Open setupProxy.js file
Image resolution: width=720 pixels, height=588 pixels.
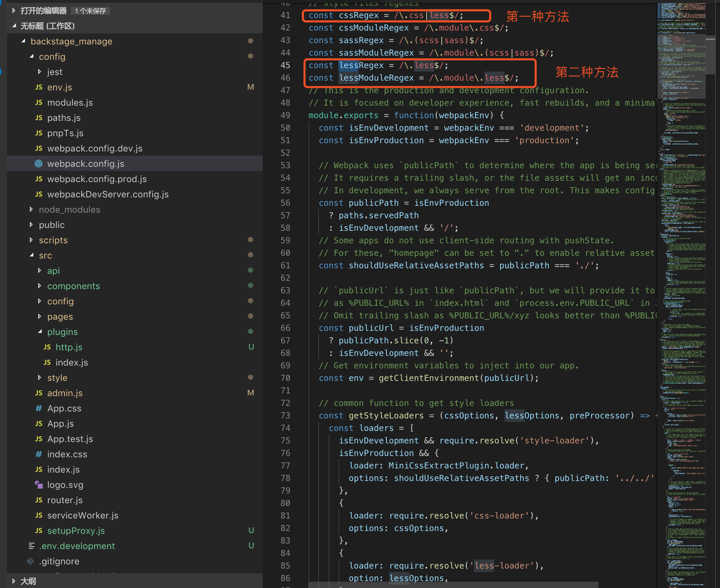click(76, 531)
